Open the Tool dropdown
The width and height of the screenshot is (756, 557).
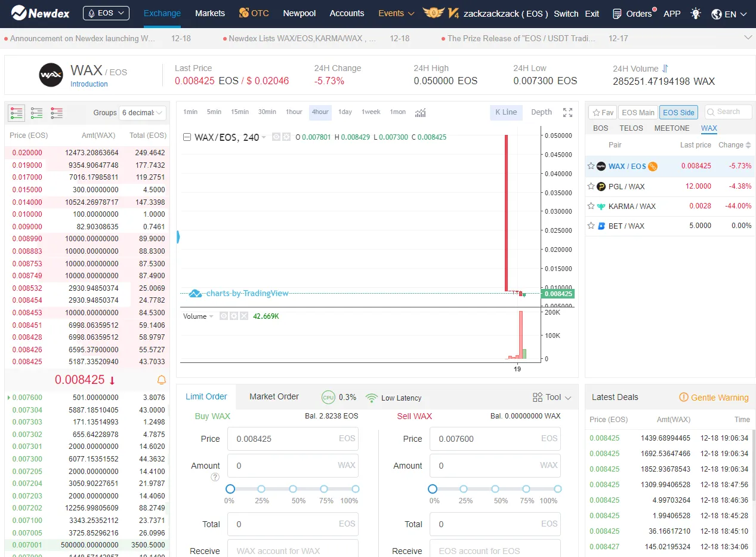[x=551, y=397]
